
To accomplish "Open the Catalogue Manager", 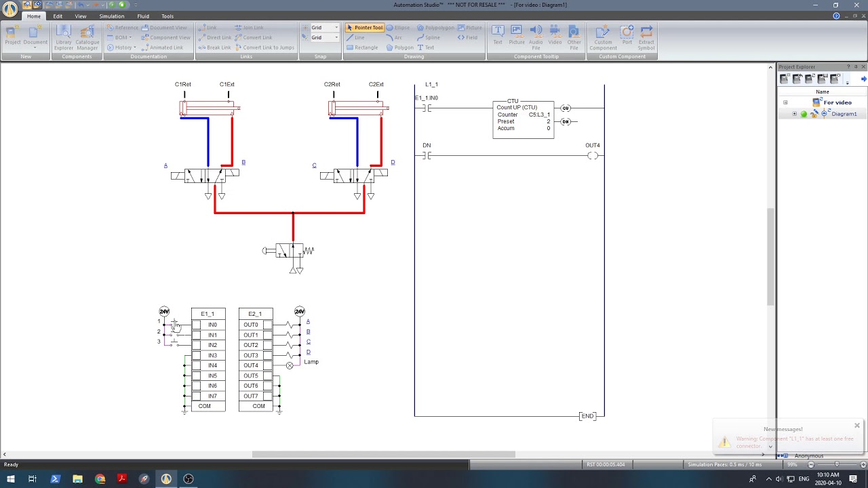I will 87,37.
